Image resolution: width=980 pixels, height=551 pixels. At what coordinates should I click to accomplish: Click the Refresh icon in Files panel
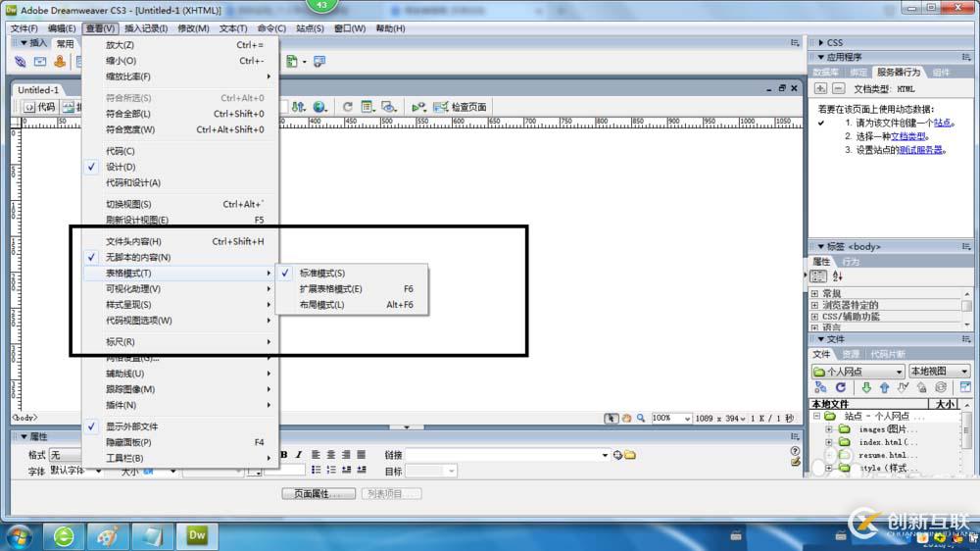(841, 388)
